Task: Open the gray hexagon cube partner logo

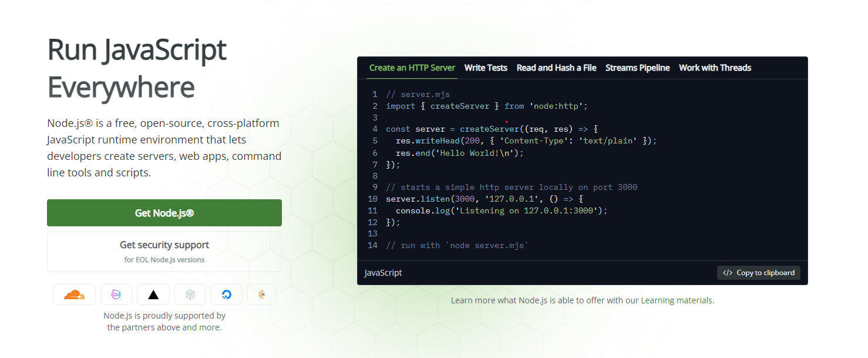Action: pos(190,295)
